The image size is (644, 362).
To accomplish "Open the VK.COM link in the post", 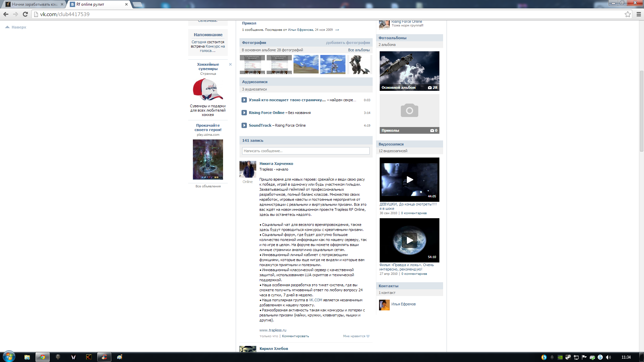I will point(315,300).
